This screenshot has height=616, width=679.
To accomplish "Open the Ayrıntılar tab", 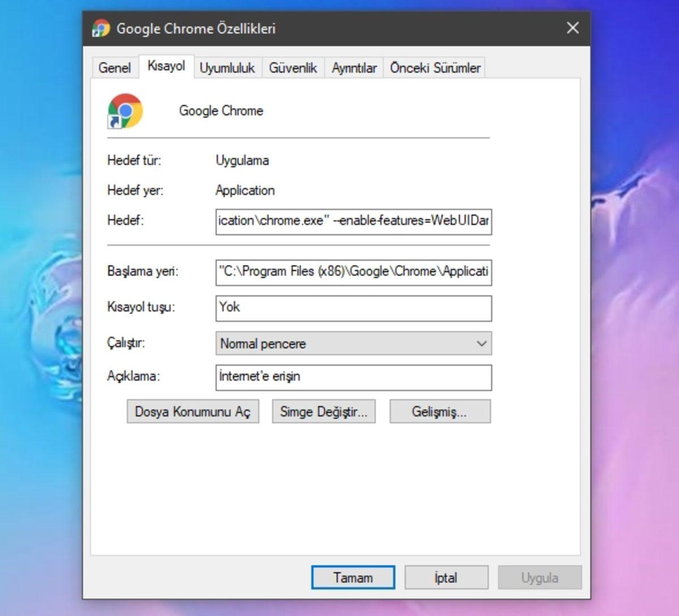I will [x=354, y=67].
